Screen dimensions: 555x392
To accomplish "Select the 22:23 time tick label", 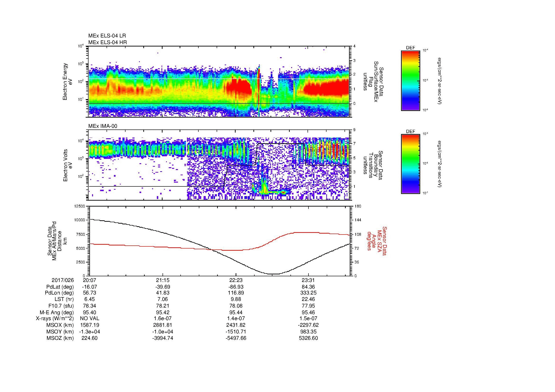I will tap(236, 280).
